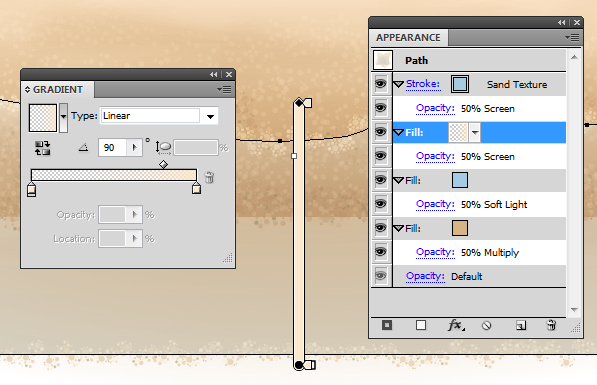The height and width of the screenshot is (385, 597).
Task: Collapse the Stroke attribute triangle
Action: click(x=398, y=84)
